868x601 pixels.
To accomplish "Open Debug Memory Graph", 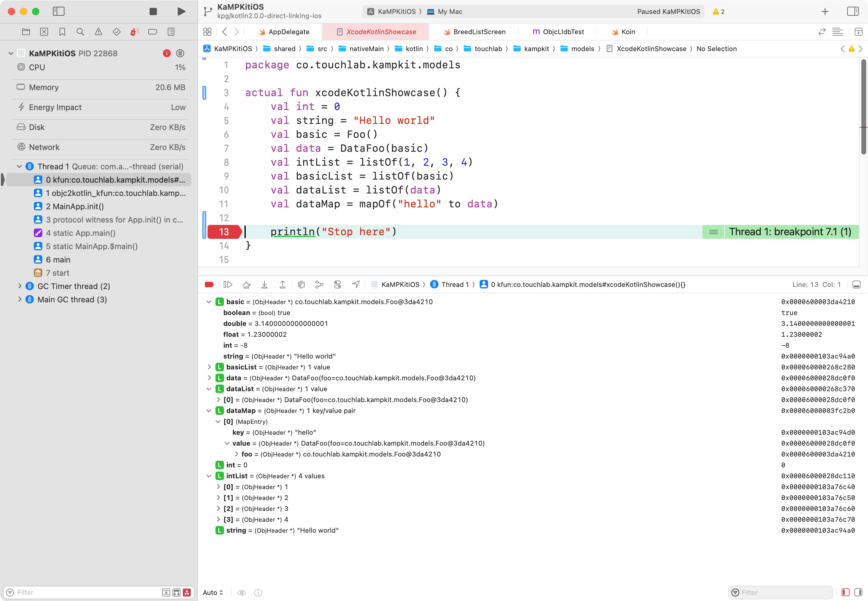I will pyautogui.click(x=319, y=284).
